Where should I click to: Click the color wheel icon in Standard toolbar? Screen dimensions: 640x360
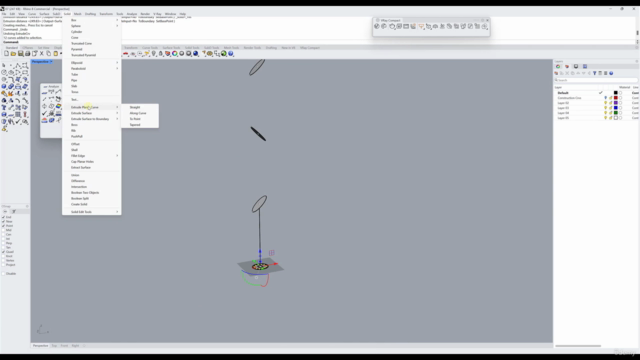pos(175,53)
